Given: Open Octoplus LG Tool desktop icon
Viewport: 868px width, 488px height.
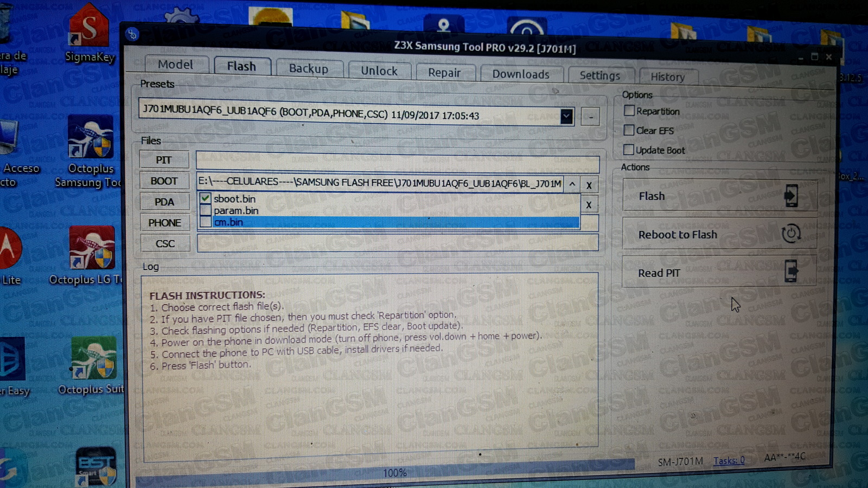Looking at the screenshot, I should point(91,255).
